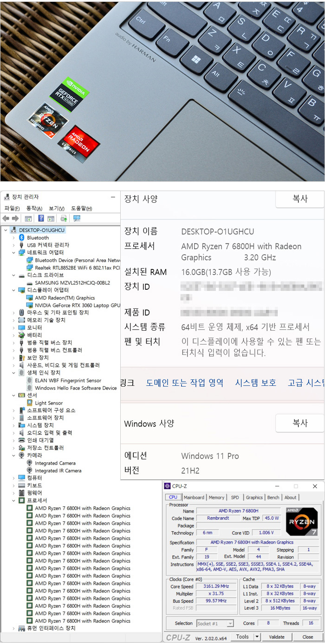Click the Forward arrow in Device Manager toolbar
325x644 pixels.
click(15, 218)
